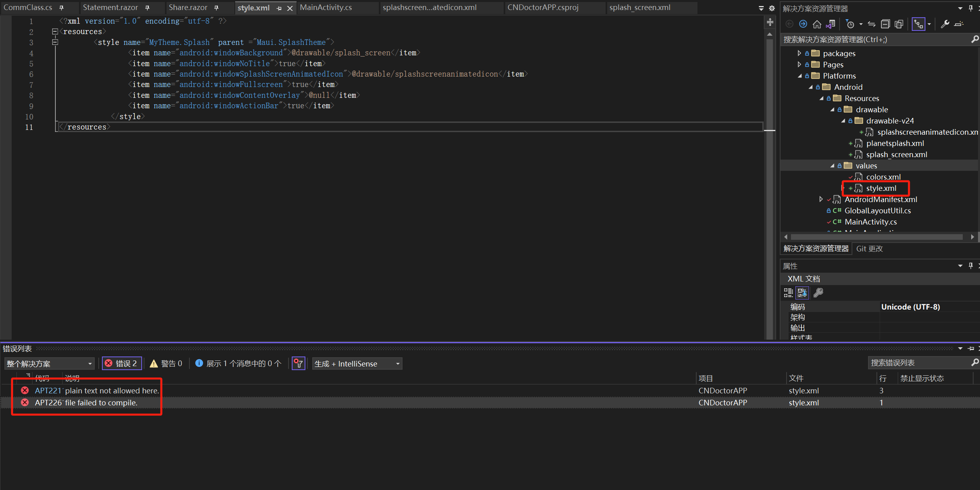Click the editor vertical scrollbar up arrow
The width and height of the screenshot is (980, 490).
(x=769, y=34)
